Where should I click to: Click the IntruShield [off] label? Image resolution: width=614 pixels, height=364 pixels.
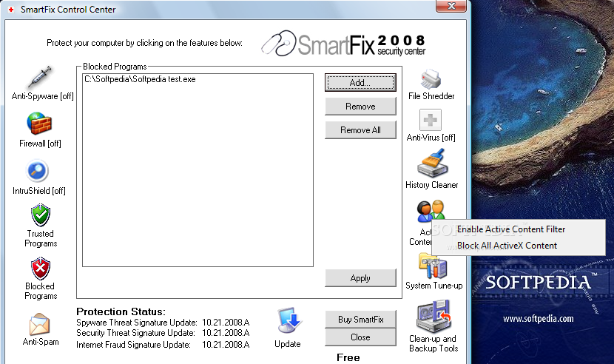tap(38, 191)
